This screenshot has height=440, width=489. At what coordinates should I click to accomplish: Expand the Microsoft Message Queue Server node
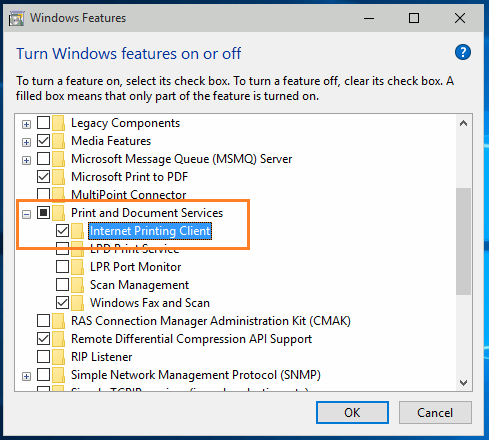[26, 160]
